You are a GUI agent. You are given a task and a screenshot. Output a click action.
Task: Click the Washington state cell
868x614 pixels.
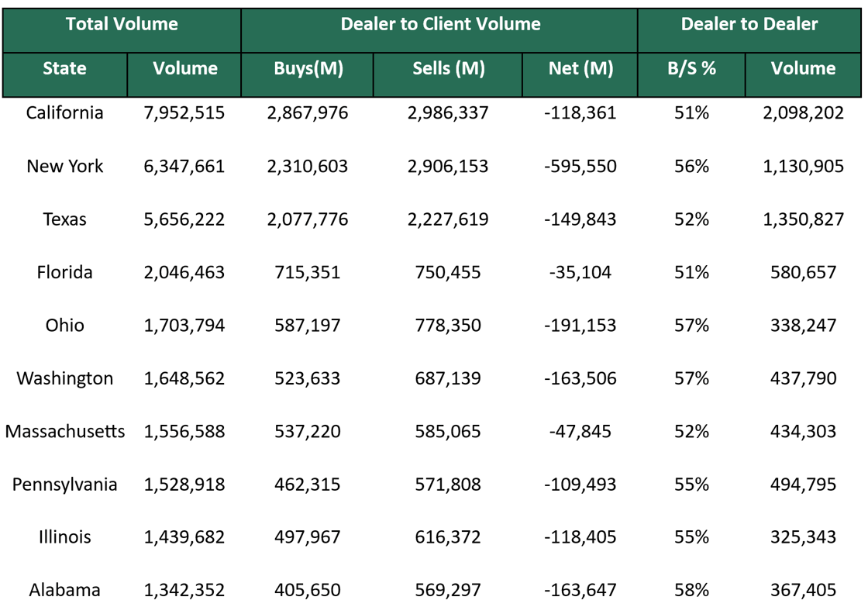[65, 378]
